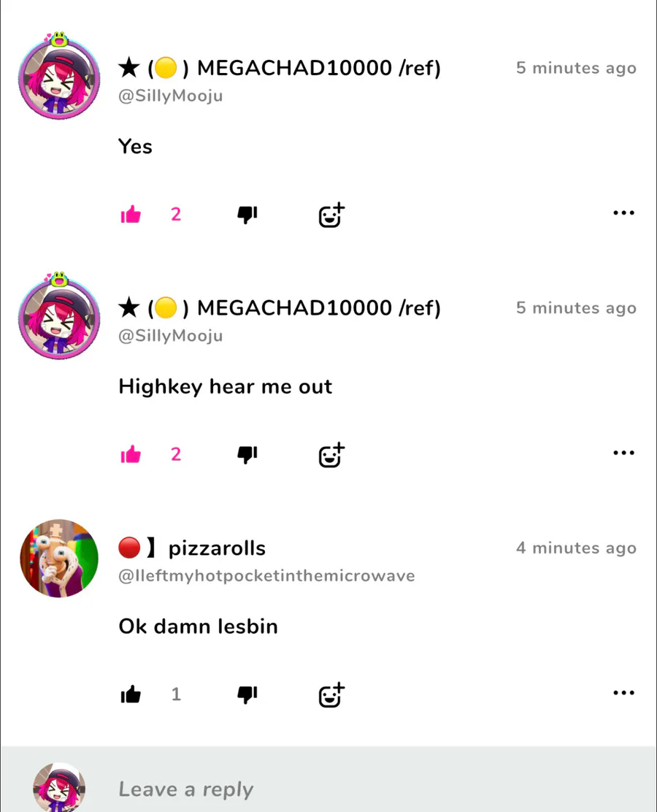The image size is (657, 812).
Task: Open three-dot menu on pizzarolls' comment
Action: pos(624,692)
